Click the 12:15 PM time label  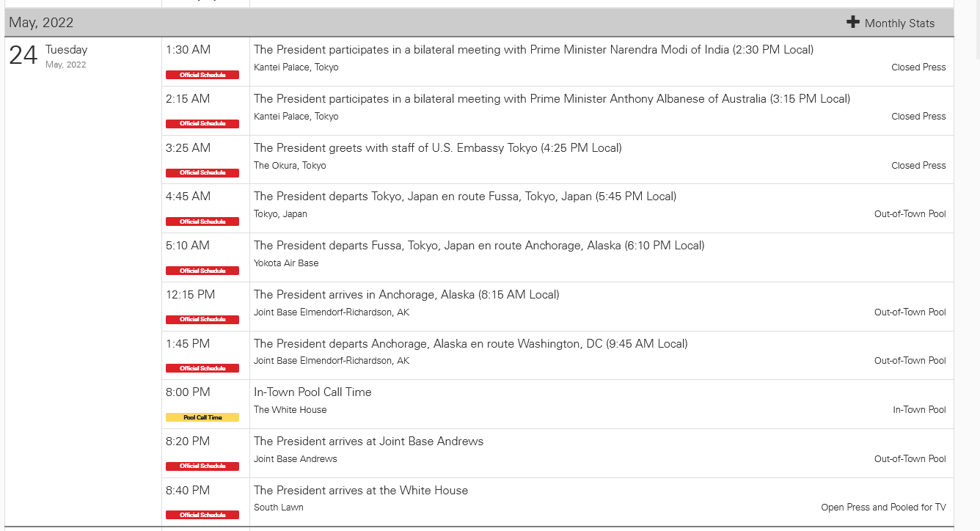[x=191, y=295]
